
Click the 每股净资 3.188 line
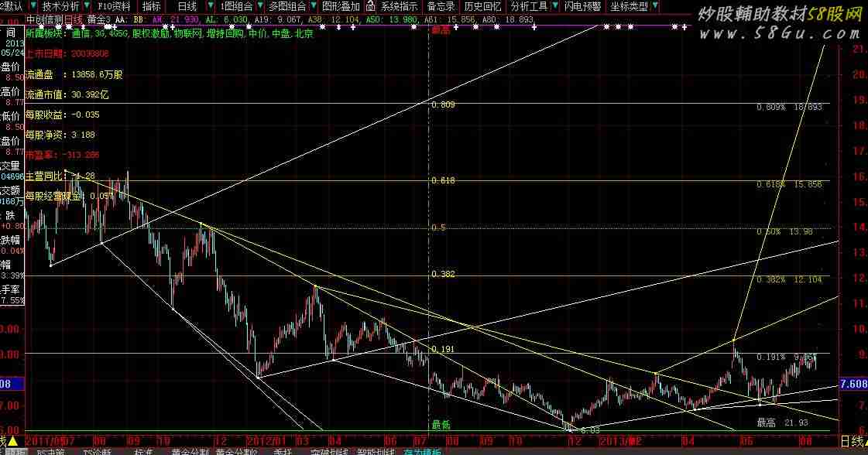[60, 135]
